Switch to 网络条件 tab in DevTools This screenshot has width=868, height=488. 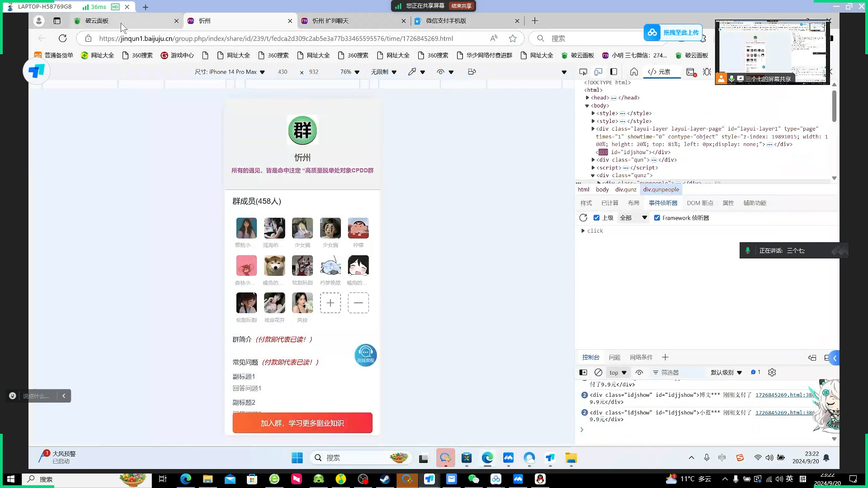coord(642,357)
